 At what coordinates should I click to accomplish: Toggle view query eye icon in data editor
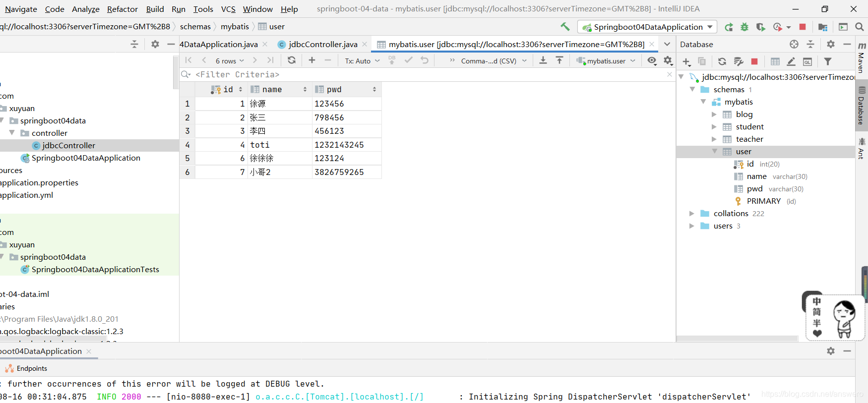(652, 60)
